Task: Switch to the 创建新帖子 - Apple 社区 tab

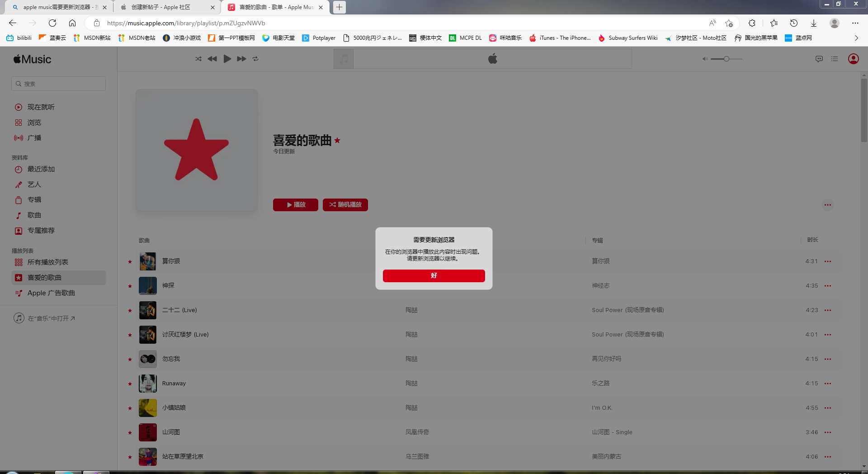Action: tap(167, 7)
